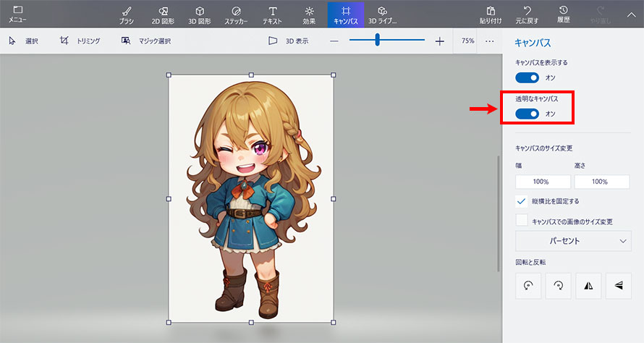The image size is (644, 343).
Task: Choose the 選択 select tool
Action: click(23, 41)
